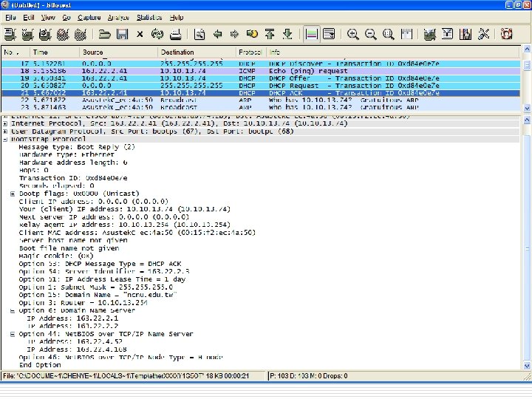532x399 pixels.
Task: Find a packet toolbar icon
Action: 199,34
